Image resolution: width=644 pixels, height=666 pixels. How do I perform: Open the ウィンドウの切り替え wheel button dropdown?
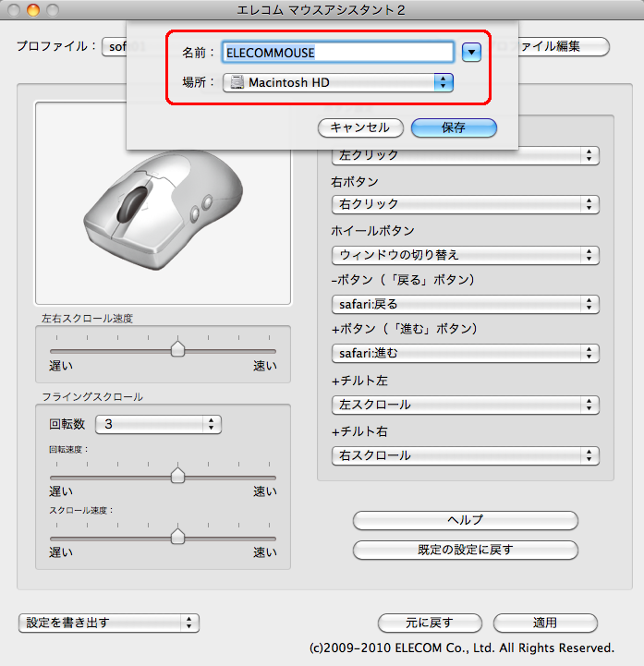465,255
